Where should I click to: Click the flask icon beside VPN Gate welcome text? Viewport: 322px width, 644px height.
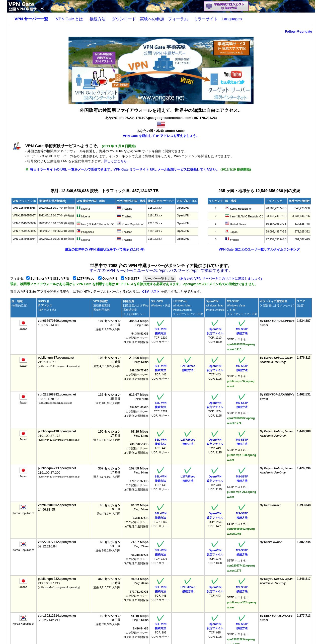click(17, 146)
